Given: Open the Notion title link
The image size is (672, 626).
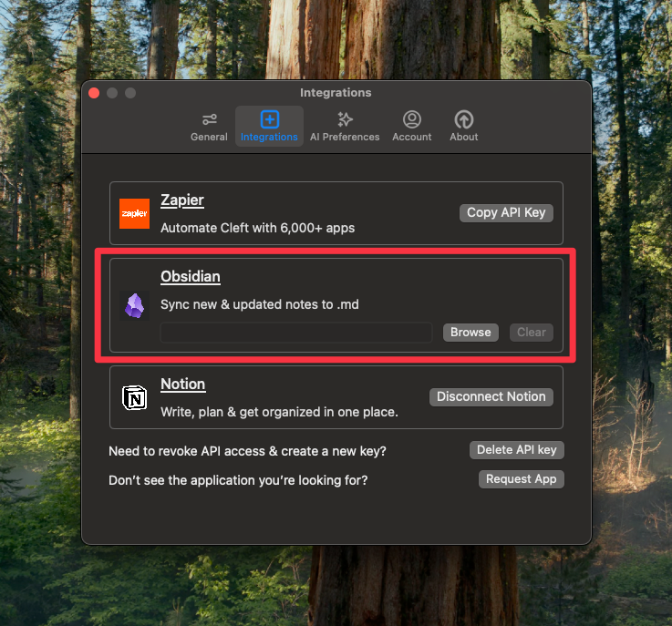Looking at the screenshot, I should [183, 385].
